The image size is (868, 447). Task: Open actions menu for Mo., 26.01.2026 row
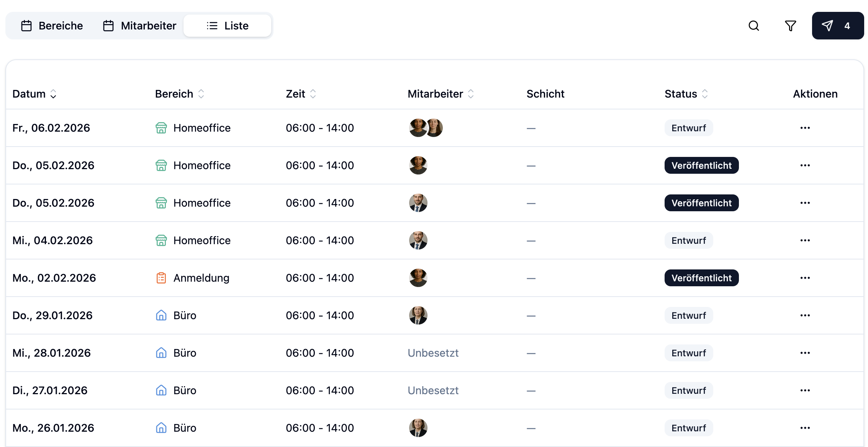(805, 428)
